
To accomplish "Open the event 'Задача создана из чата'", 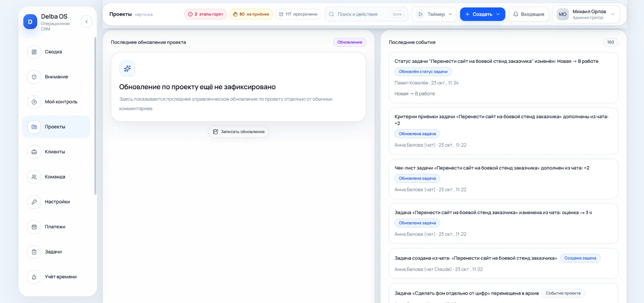I will coord(503,263).
